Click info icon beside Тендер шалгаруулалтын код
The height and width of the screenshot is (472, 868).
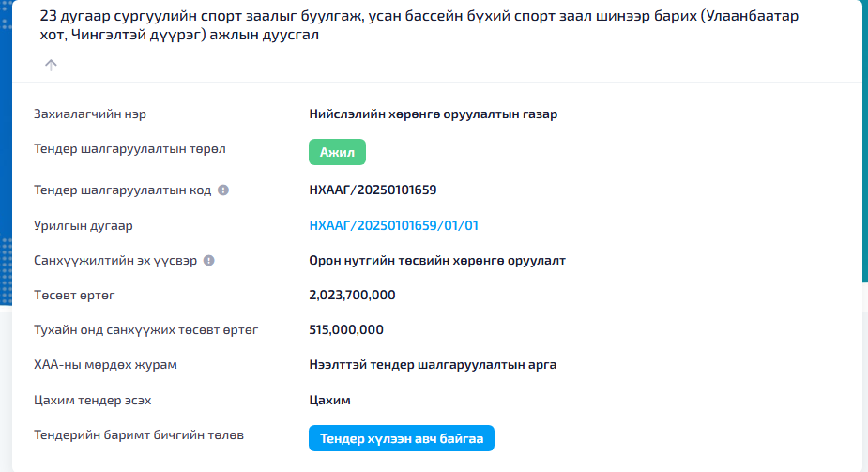(x=223, y=190)
